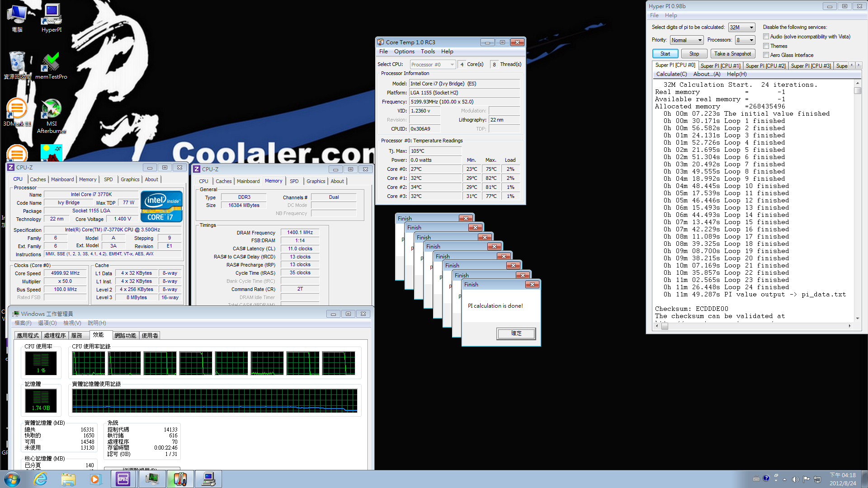Screen dimensions: 868x488
Task: Click Take a Snapshot button
Action: [733, 54]
